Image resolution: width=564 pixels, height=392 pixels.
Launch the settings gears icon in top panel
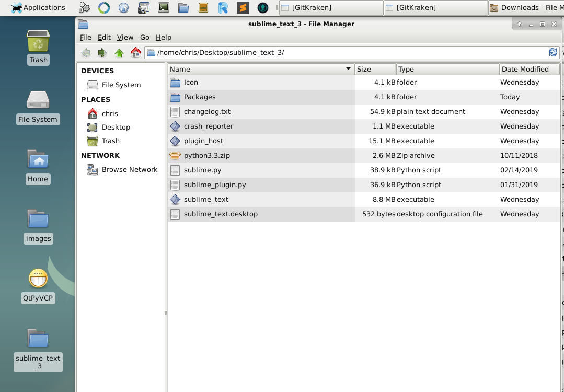(x=84, y=7)
